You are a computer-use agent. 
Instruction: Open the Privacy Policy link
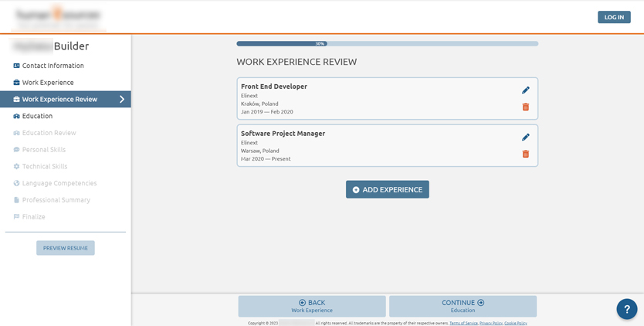(x=490, y=323)
